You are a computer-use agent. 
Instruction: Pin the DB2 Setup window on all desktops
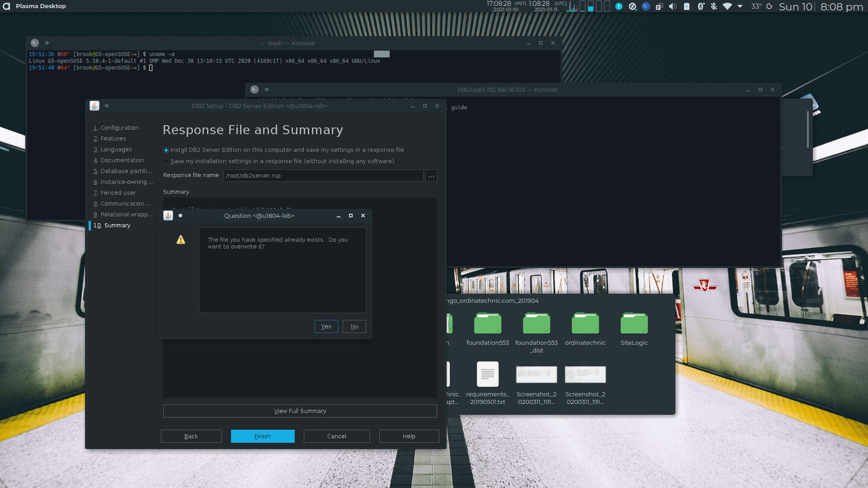(x=107, y=106)
